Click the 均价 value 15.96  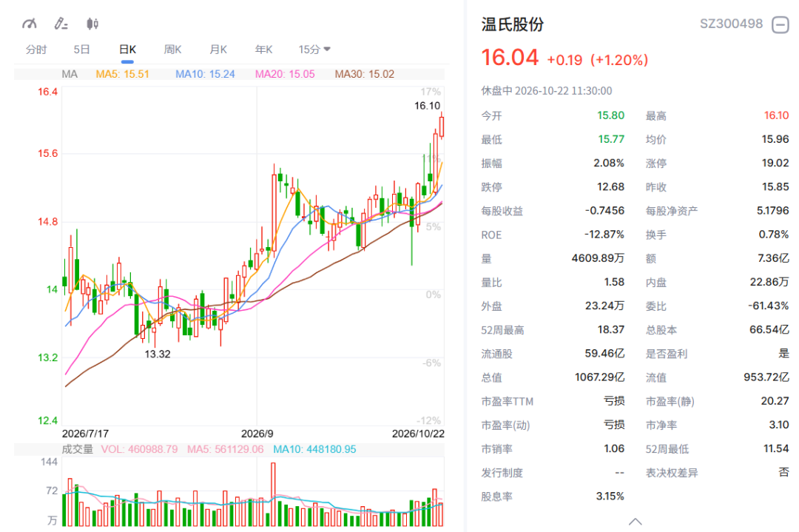(775, 139)
